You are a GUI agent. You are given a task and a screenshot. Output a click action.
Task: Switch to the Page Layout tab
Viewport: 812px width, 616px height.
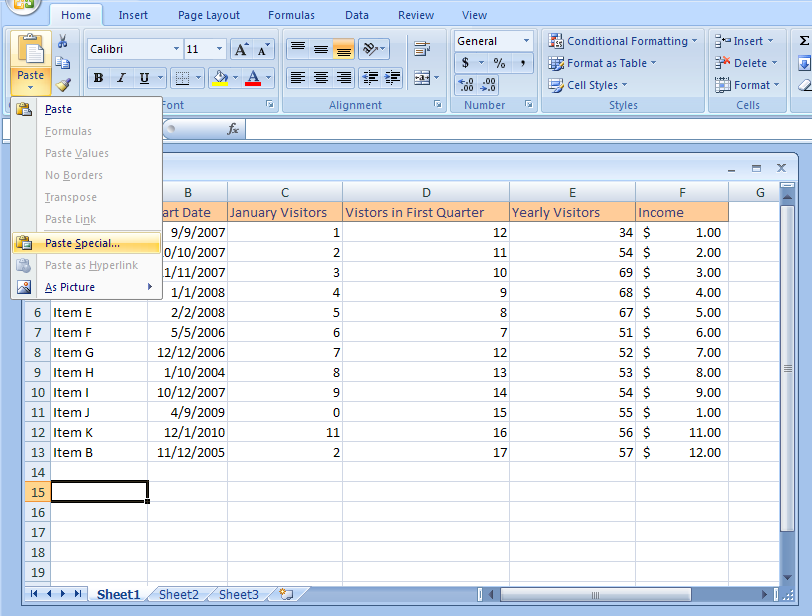pos(209,15)
